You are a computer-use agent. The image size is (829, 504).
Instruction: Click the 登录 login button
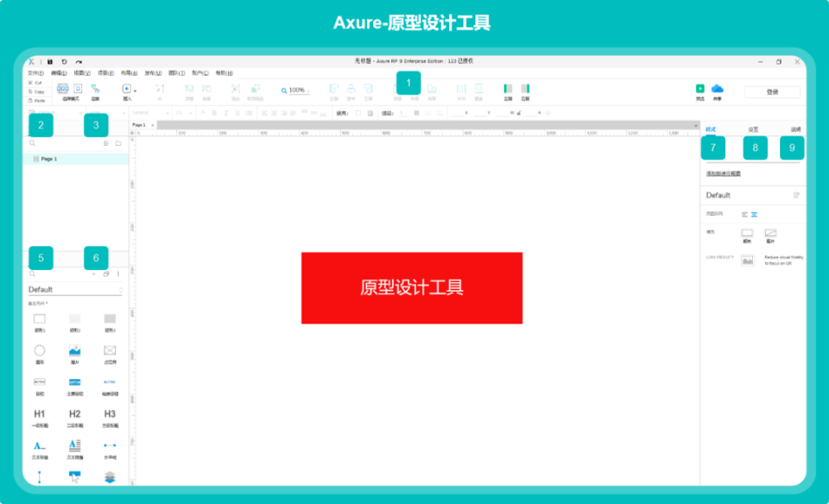pos(772,92)
